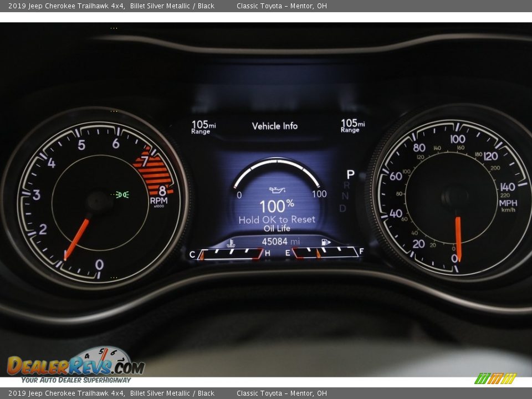
Task: Select the P gear indicator
Action: coord(350,175)
